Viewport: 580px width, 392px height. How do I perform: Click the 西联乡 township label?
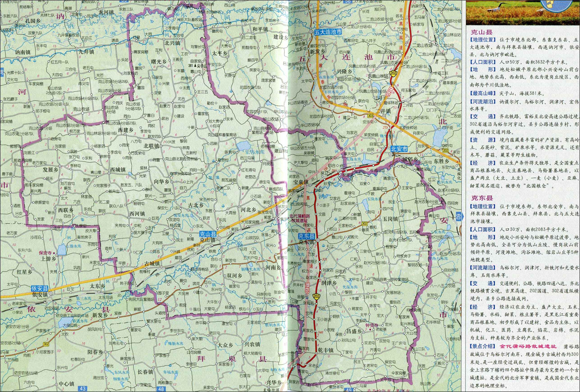[x=66, y=210]
